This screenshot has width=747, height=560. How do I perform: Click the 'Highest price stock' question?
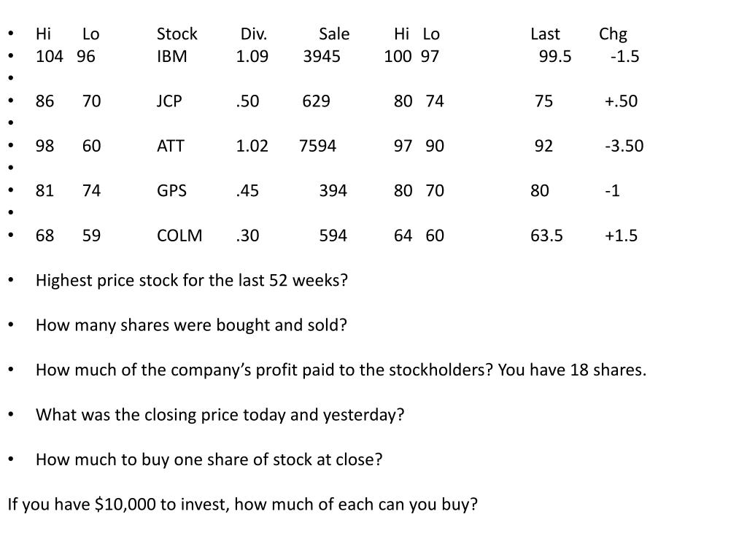192,281
